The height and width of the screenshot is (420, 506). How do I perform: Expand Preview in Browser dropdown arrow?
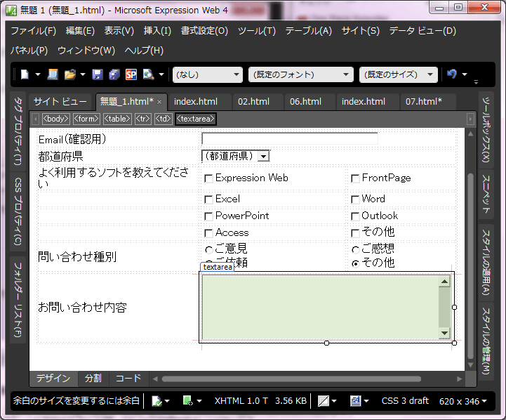(x=161, y=74)
